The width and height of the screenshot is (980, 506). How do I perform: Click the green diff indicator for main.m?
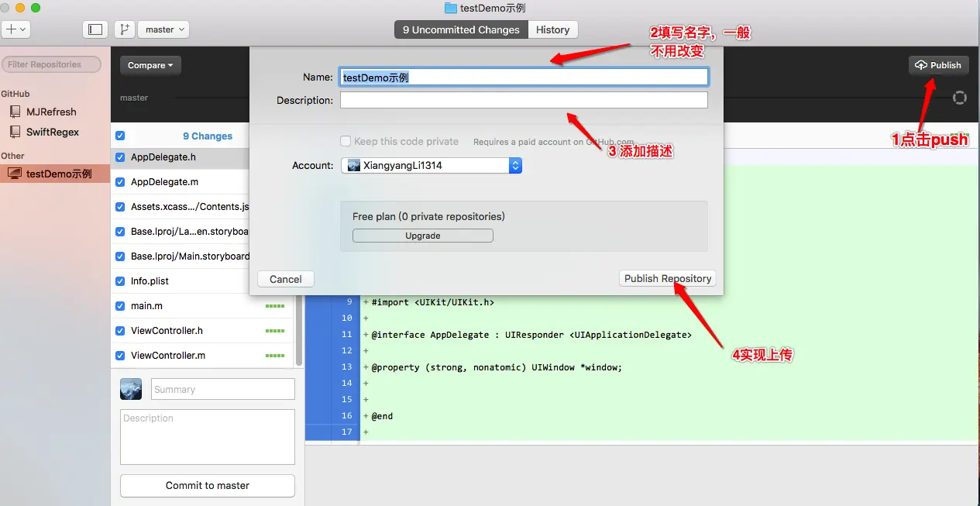pyautogui.click(x=275, y=306)
